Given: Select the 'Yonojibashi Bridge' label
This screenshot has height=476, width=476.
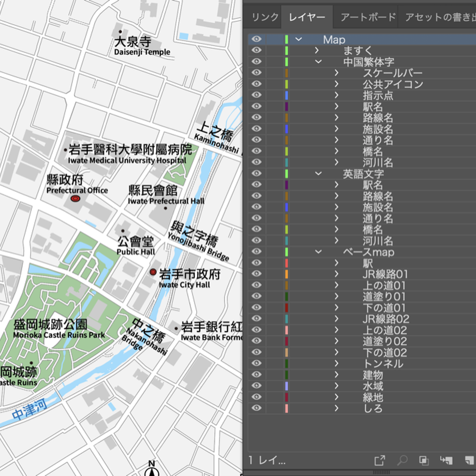Looking at the screenshot, I should 199,247.
